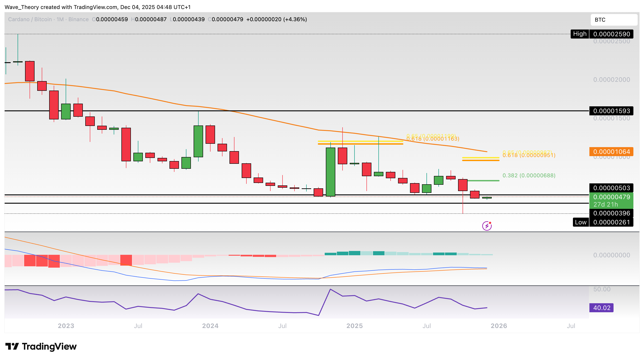Click the TradingView logo at bottom
This screenshot has height=360, width=644.
(x=41, y=346)
